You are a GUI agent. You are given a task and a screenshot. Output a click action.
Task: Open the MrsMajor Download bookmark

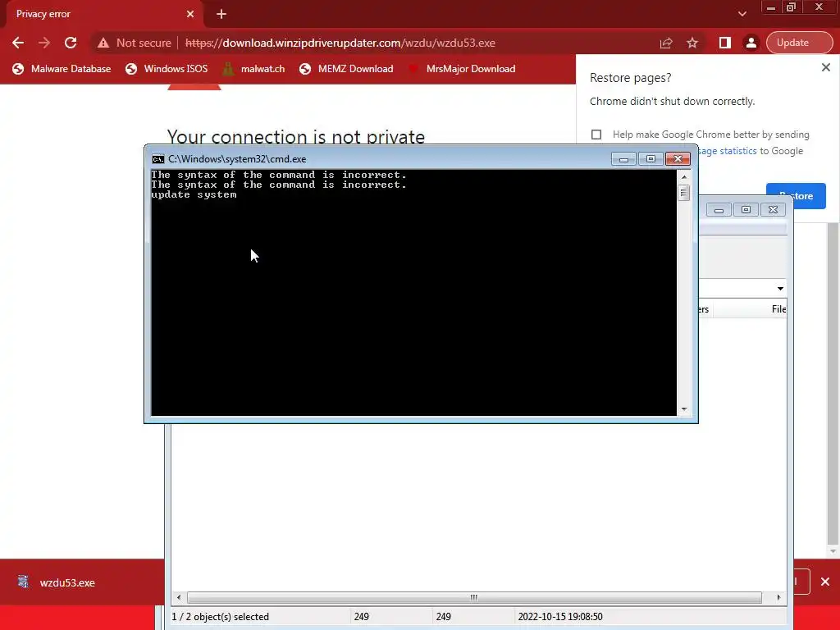coord(463,69)
